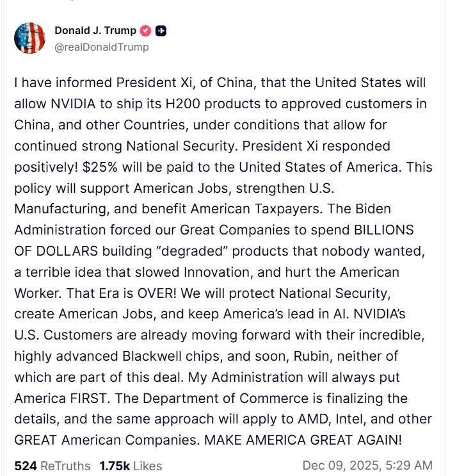View the 524 ReTruths list

[52, 466]
